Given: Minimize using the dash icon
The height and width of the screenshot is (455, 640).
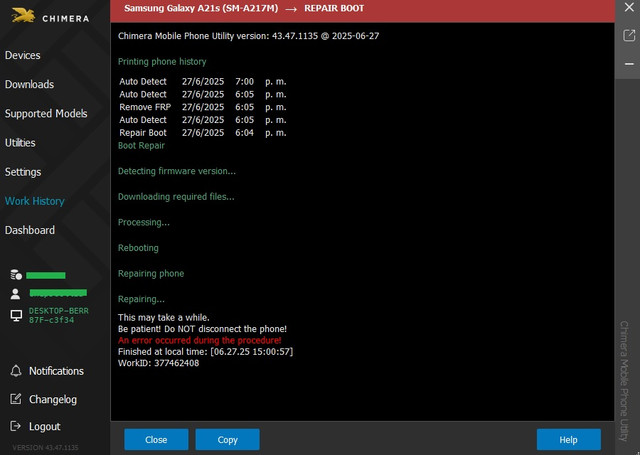Looking at the screenshot, I should pos(629,64).
